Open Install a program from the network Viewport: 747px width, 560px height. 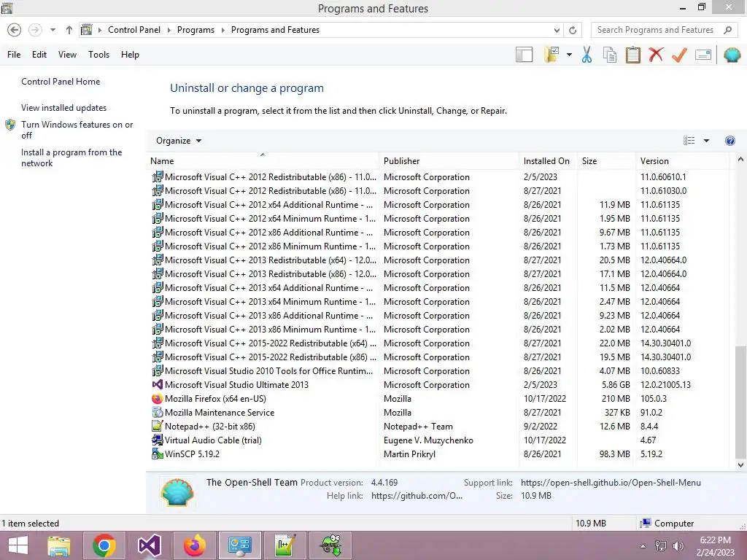point(71,157)
